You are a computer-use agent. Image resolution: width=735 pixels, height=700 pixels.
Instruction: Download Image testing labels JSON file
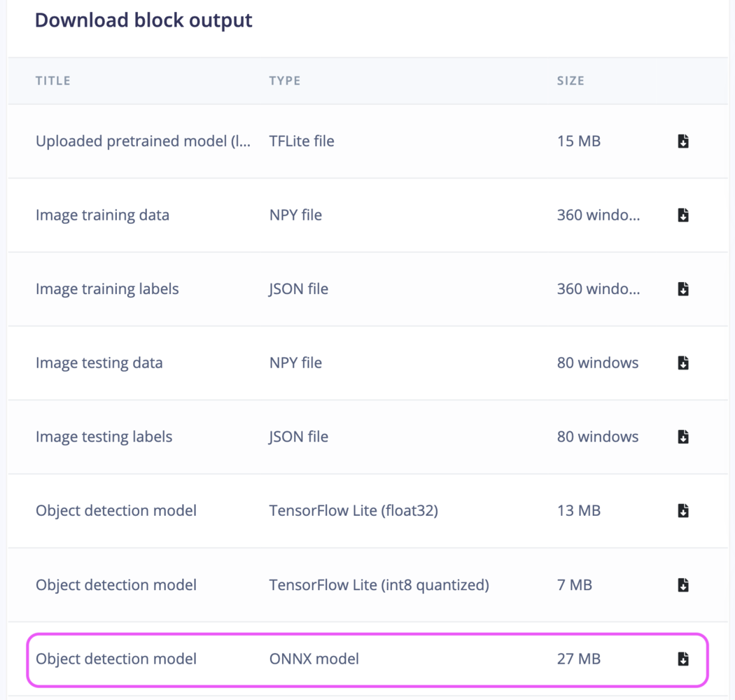point(683,437)
